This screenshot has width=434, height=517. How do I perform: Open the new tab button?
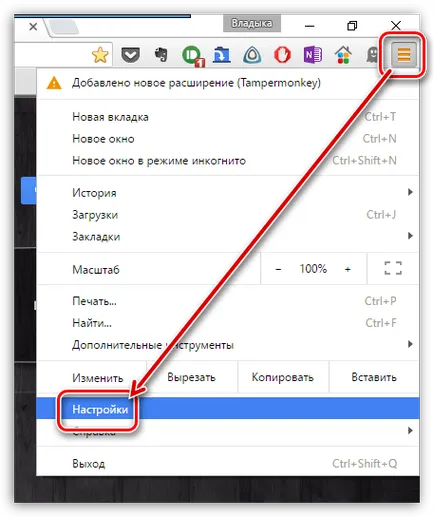click(x=63, y=27)
